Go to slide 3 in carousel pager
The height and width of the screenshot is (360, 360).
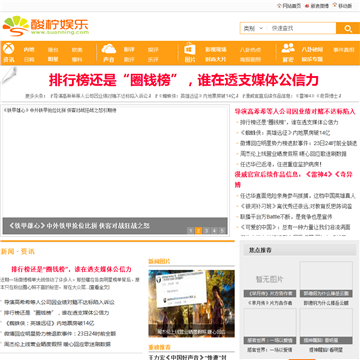[206, 230]
